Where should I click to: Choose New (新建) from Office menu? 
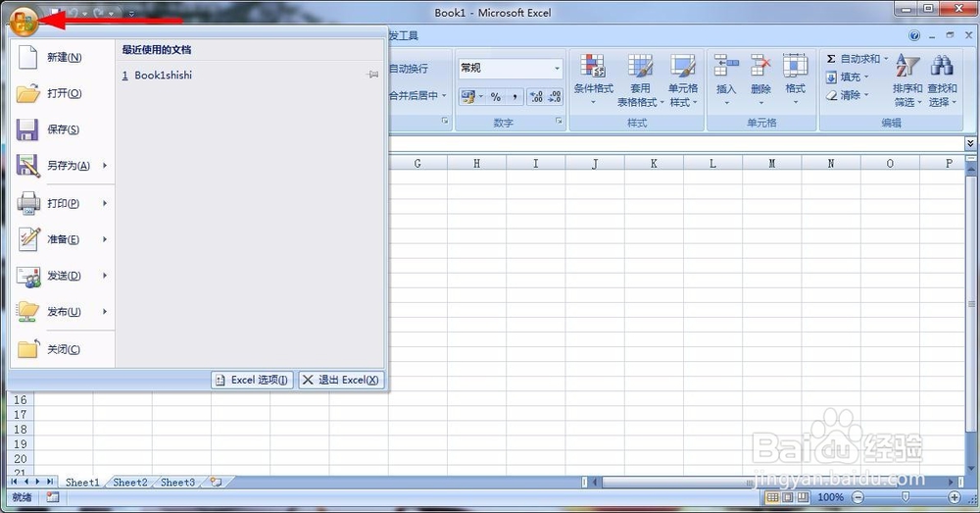coord(63,58)
